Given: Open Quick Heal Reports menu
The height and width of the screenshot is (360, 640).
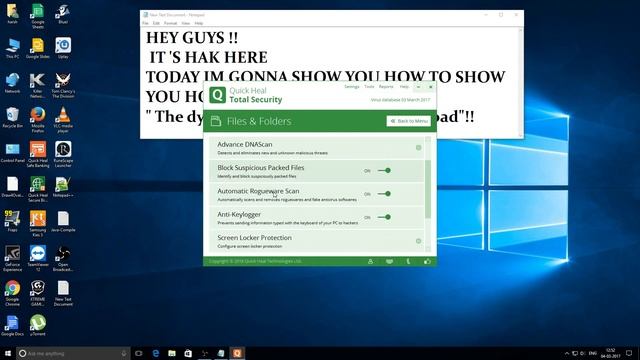Looking at the screenshot, I should click(x=386, y=87).
